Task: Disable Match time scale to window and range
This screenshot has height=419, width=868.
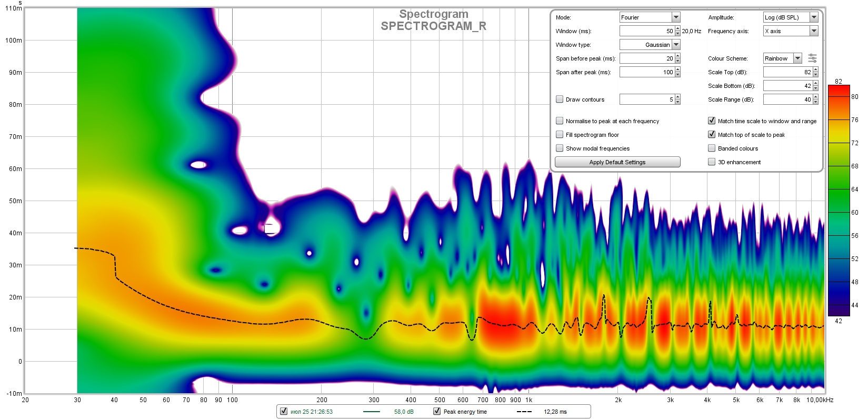Action: pos(712,121)
